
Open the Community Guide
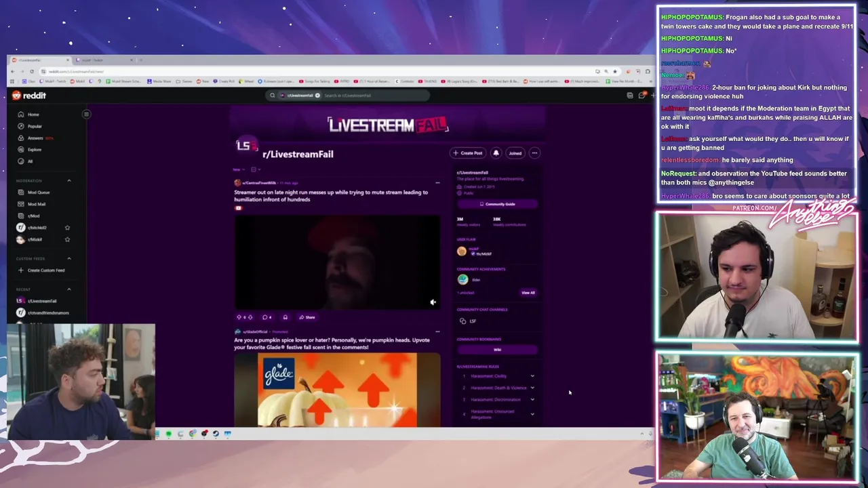pyautogui.click(x=498, y=204)
